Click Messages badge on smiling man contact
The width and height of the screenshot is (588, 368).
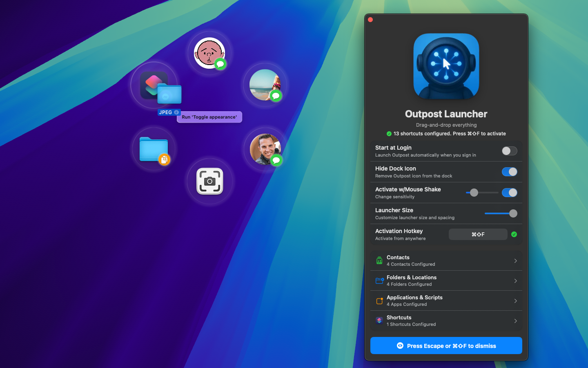click(276, 160)
